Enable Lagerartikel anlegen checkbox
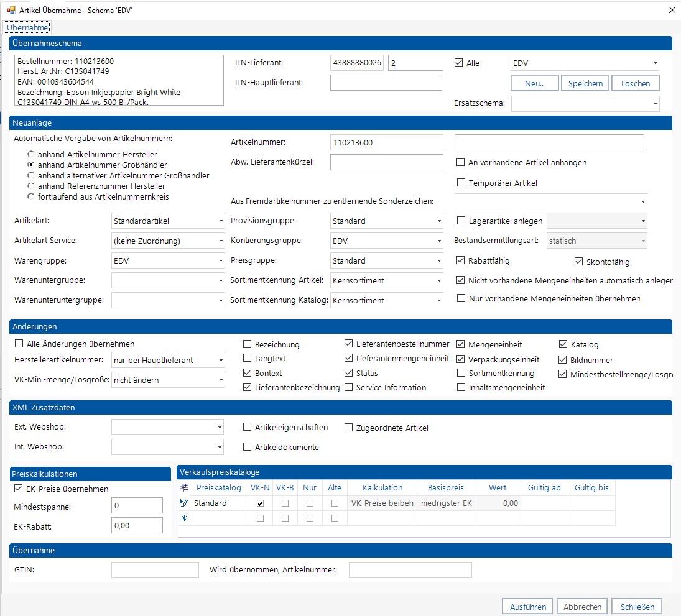This screenshot has height=616, width=681. click(461, 221)
